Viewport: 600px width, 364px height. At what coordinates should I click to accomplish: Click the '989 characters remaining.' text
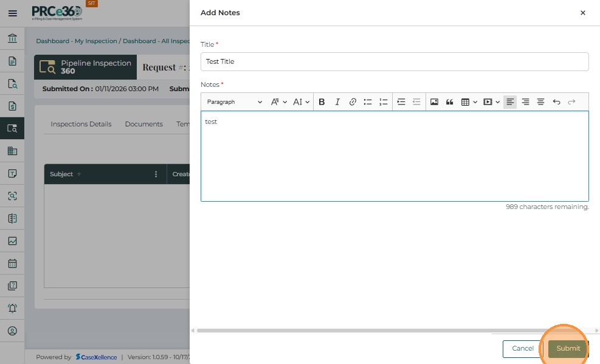point(547,207)
